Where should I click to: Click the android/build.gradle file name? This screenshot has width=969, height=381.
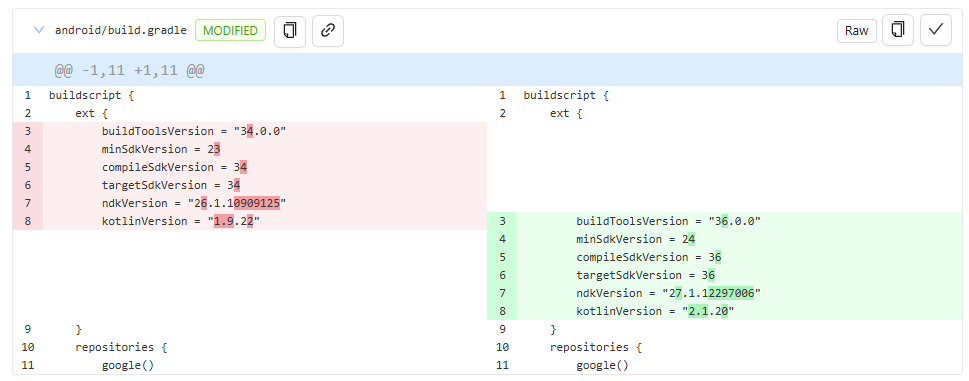[121, 30]
